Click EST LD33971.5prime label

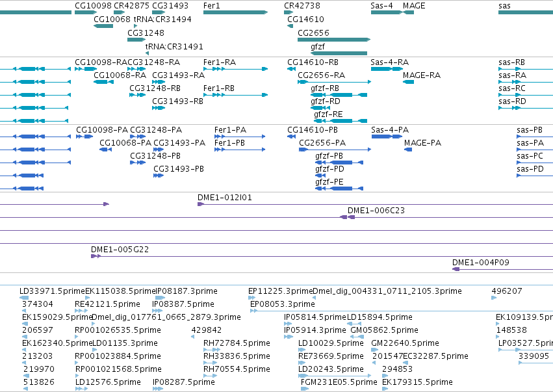(52, 291)
